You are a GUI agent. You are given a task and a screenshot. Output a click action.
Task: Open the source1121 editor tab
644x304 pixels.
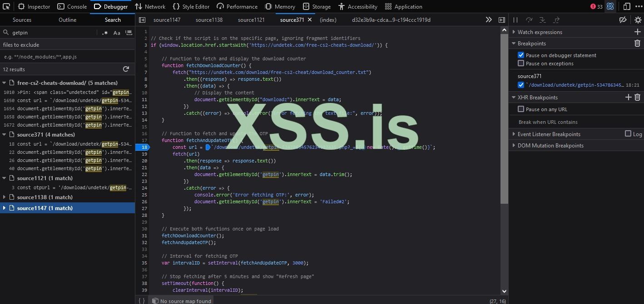[x=251, y=20]
